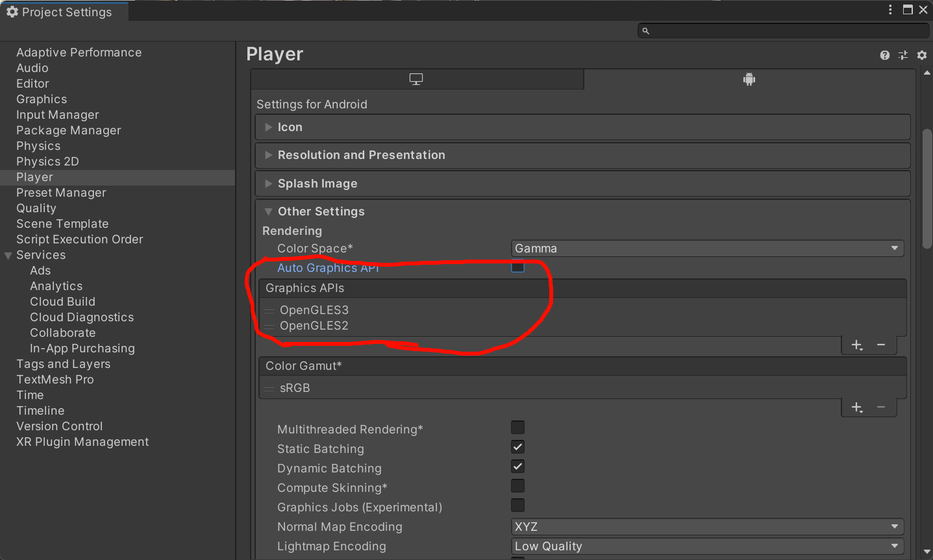Open the Cloud Build service settings

[62, 302]
